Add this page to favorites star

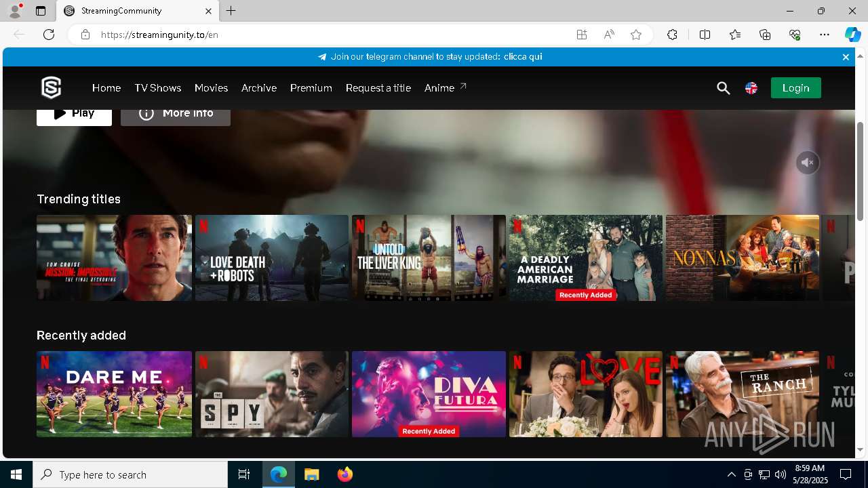636,35
